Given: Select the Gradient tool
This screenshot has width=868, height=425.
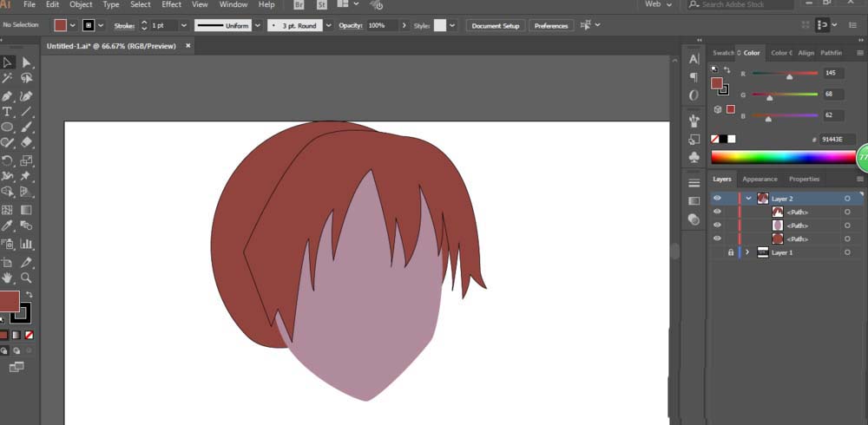Looking at the screenshot, I should 26,210.
